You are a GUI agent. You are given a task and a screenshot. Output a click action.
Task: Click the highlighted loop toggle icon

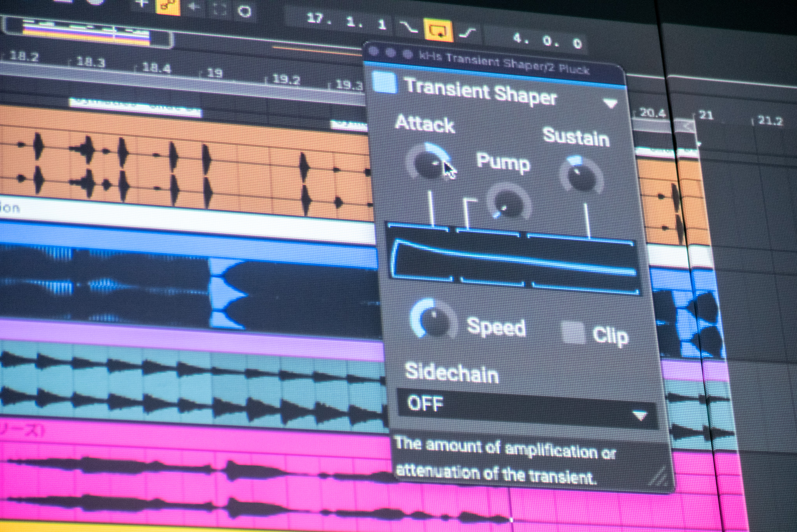pos(439,30)
